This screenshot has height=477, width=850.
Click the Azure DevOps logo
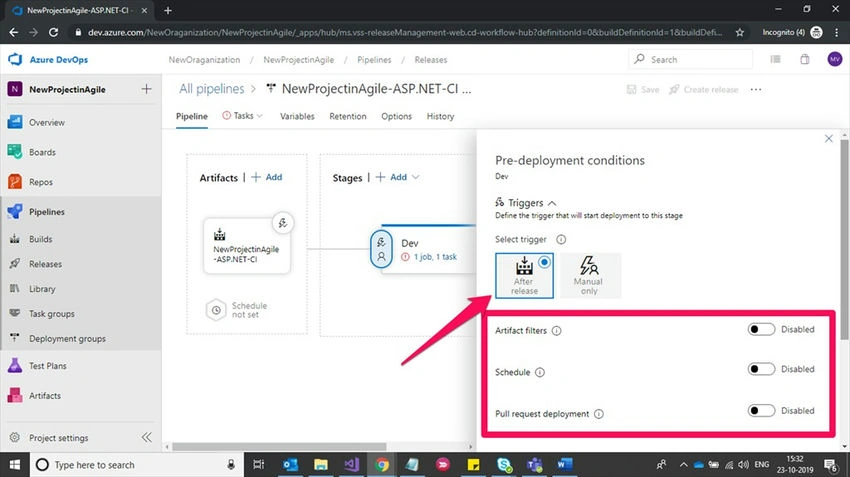(15, 60)
